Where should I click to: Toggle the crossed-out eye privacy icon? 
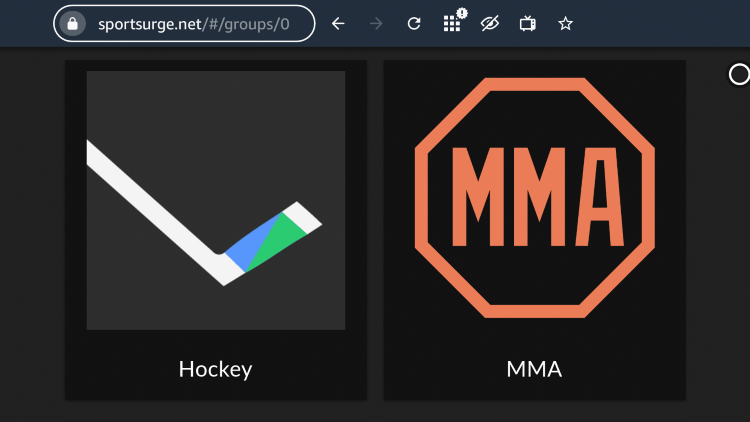click(490, 23)
